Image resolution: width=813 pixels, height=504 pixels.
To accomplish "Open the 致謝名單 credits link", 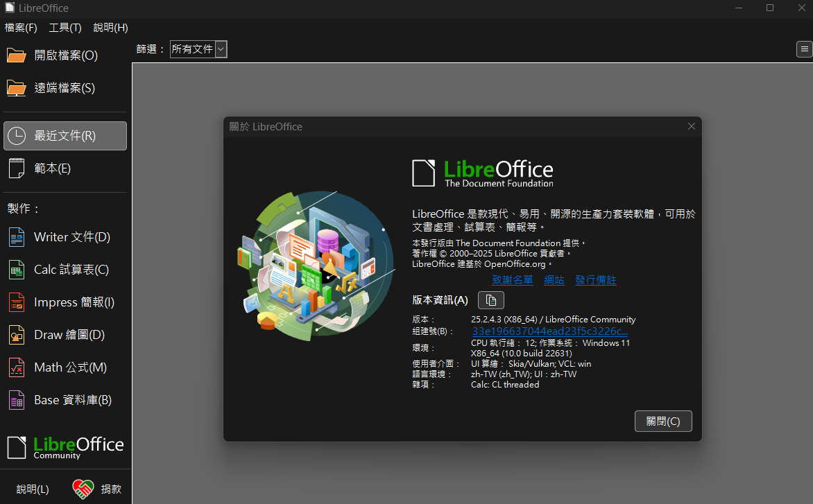I will 512,280.
